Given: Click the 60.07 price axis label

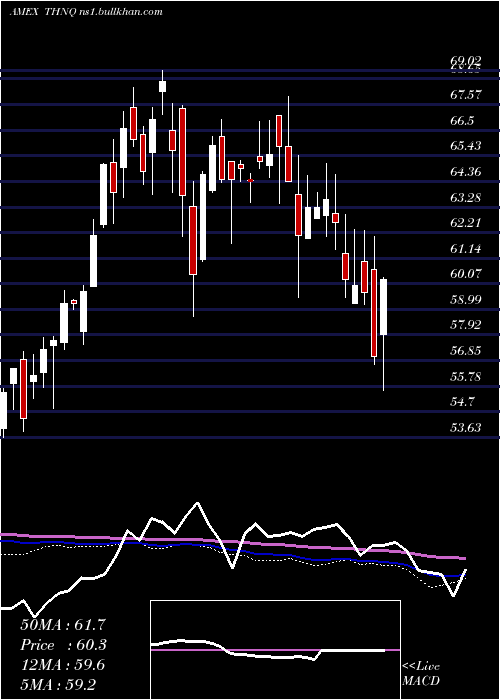Looking at the screenshot, I should click(x=465, y=274).
